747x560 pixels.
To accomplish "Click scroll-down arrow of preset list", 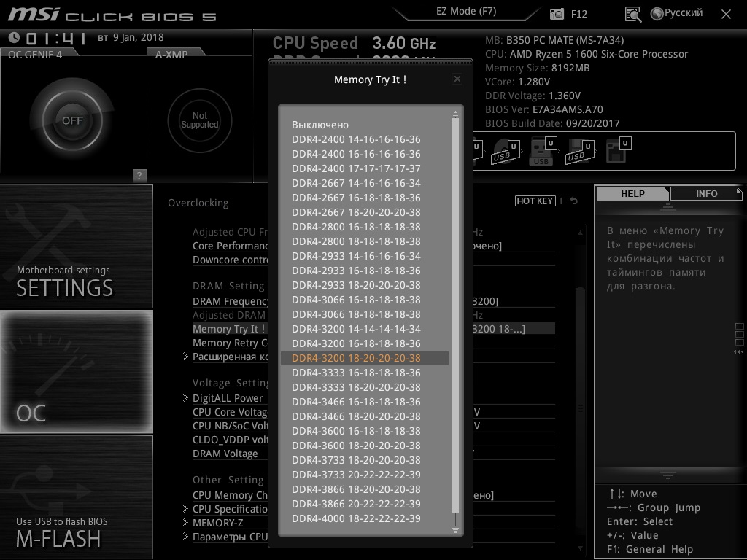I will click(x=455, y=531).
